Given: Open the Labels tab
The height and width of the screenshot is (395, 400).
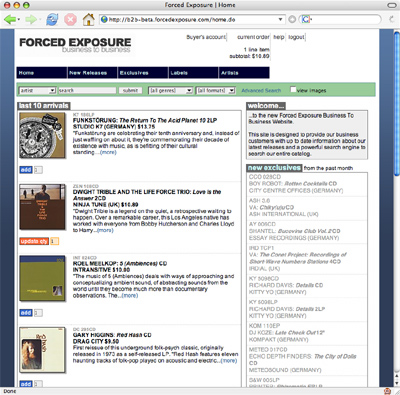Looking at the screenshot, I should (x=194, y=73).
